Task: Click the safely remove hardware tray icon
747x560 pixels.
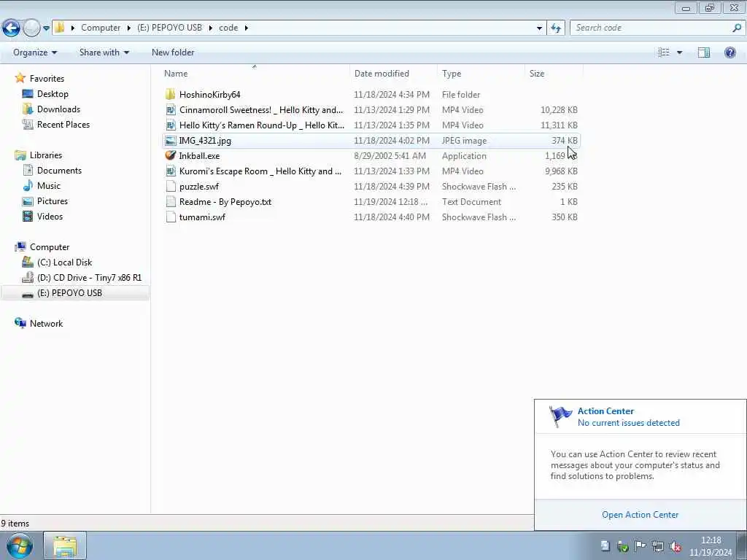Action: coord(622,546)
